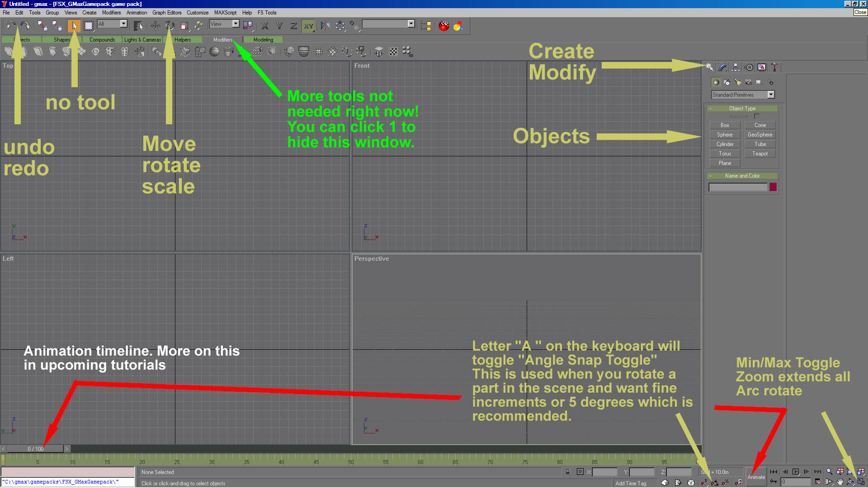Open the Modify panel tab icon
The width and height of the screenshot is (868, 488).
click(722, 67)
